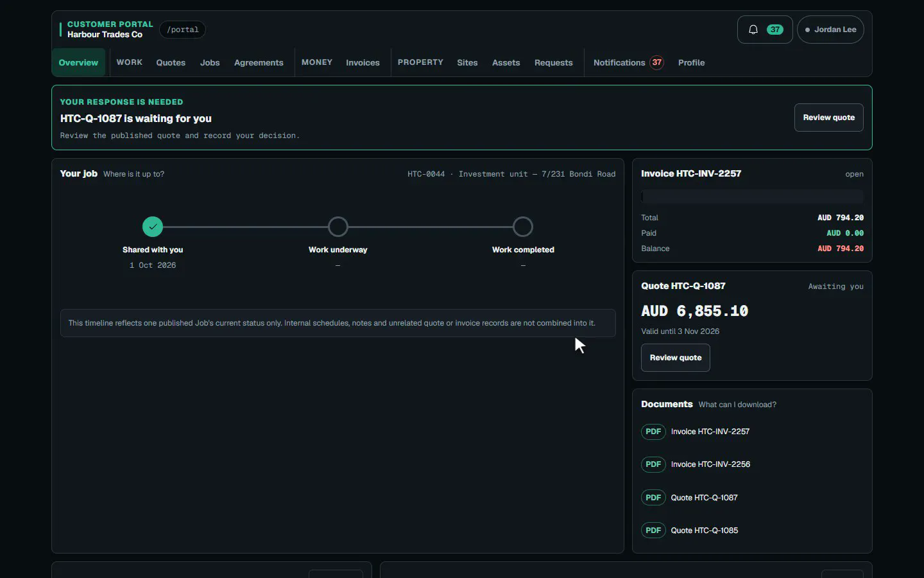Click the Quote HTC-Q-1087 card title
Screen dimensions: 924x578
pyautogui.click(x=683, y=286)
